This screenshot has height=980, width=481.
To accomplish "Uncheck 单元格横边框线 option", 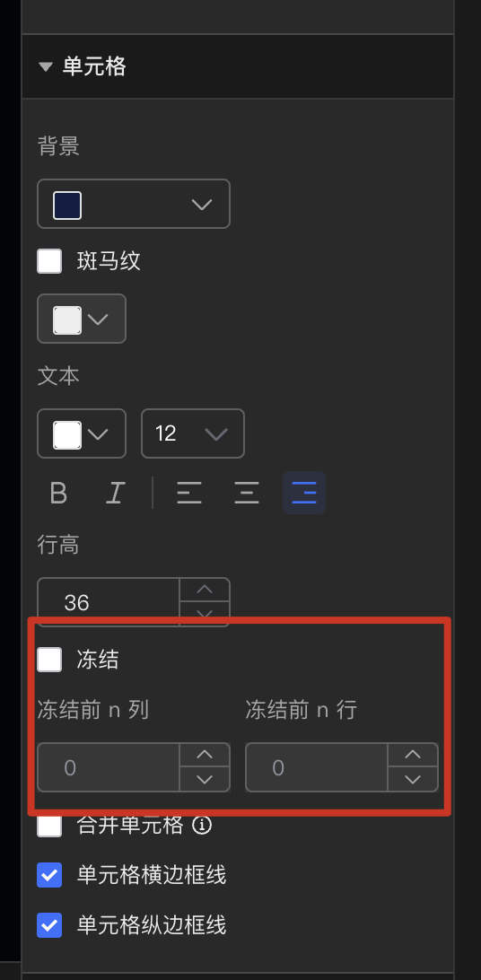I will click(49, 875).
